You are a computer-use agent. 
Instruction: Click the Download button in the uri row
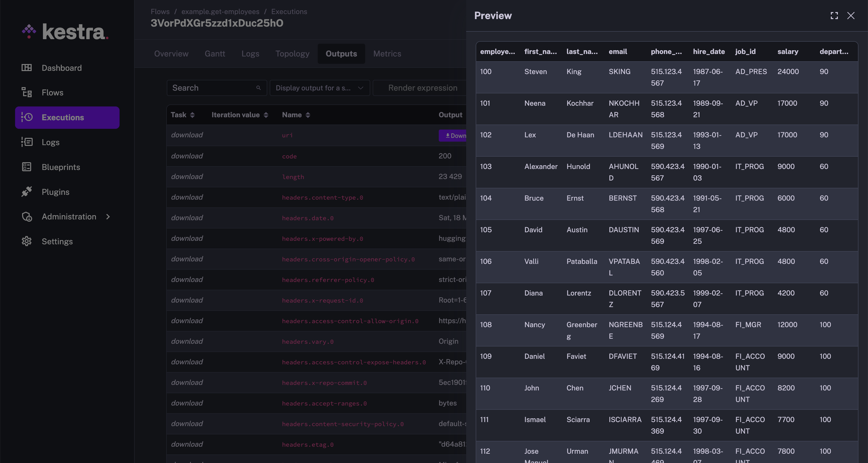pyautogui.click(x=453, y=136)
